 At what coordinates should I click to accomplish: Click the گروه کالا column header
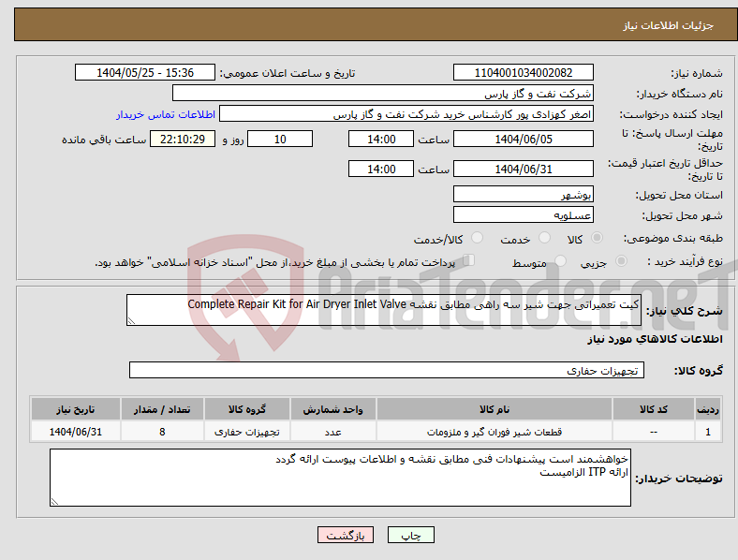click(246, 409)
